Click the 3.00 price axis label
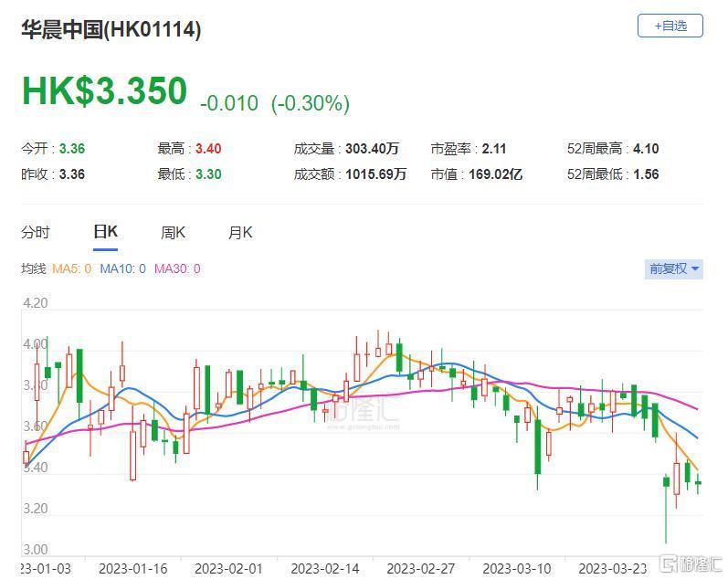This screenshot has width=728, height=579. pyautogui.click(x=36, y=550)
